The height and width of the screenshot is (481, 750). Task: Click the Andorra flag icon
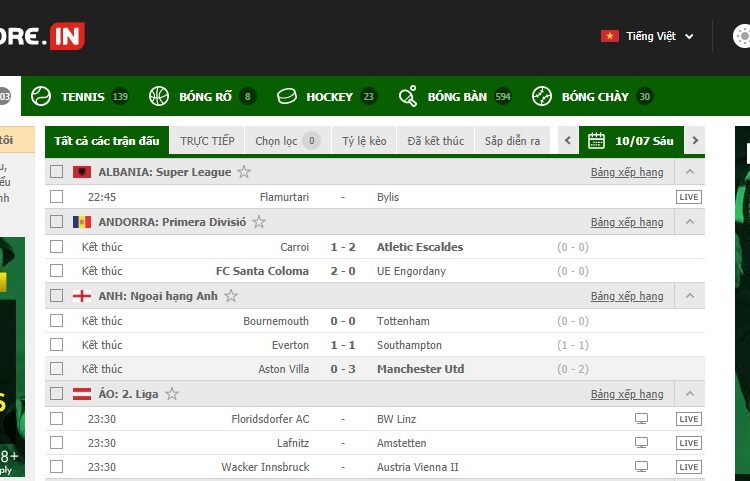[82, 222]
